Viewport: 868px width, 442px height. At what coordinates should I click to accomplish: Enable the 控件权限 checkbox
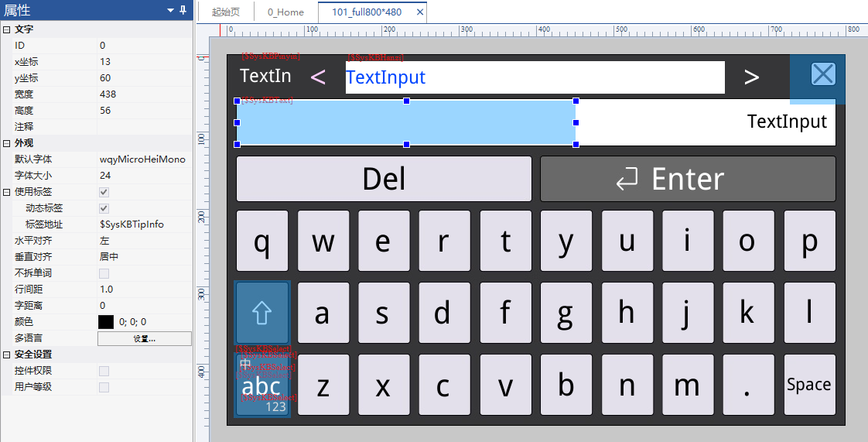pos(104,371)
